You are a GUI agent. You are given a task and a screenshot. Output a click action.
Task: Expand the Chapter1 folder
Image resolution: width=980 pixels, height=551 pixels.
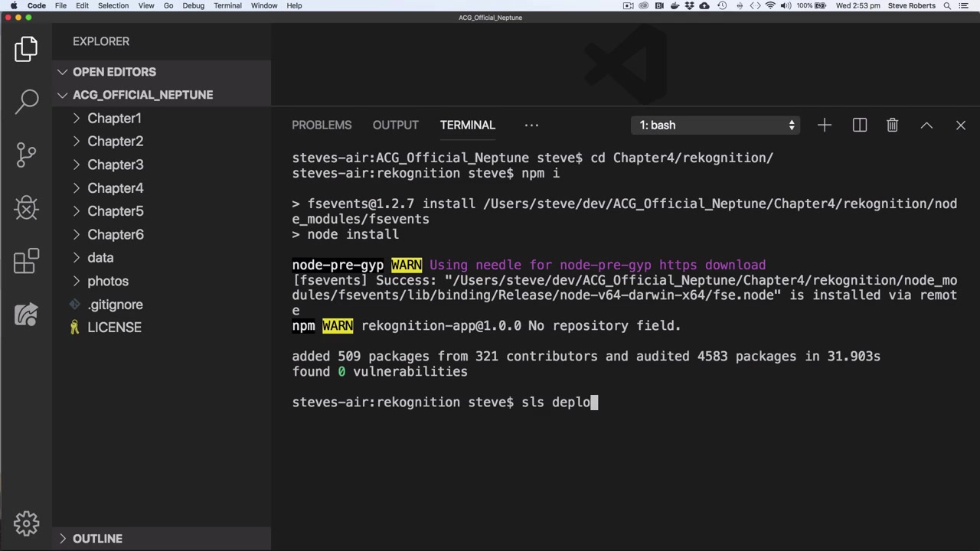(x=114, y=118)
